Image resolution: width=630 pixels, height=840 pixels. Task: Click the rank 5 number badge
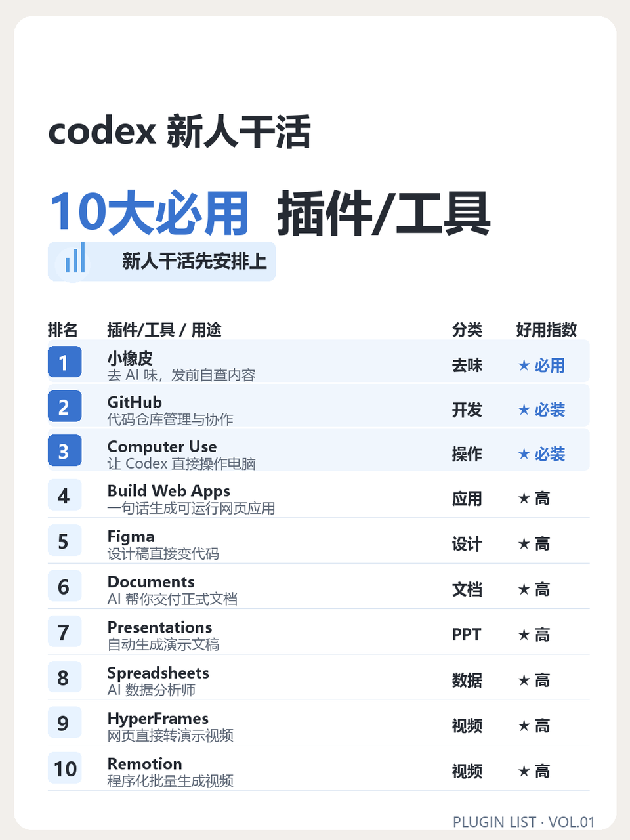point(64,541)
